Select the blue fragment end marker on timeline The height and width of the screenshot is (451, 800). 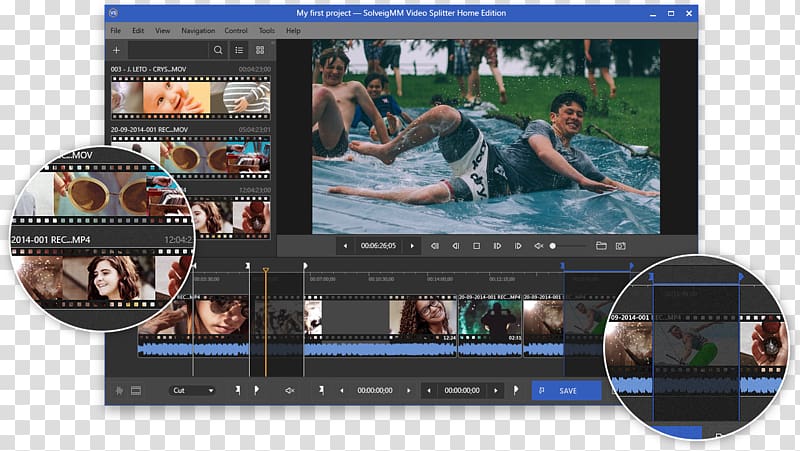[632, 266]
